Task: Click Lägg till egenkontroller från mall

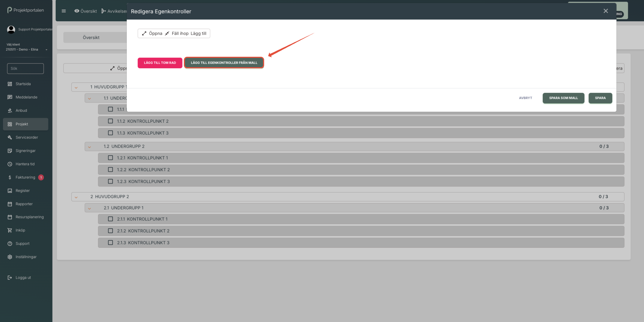Action: tap(224, 63)
